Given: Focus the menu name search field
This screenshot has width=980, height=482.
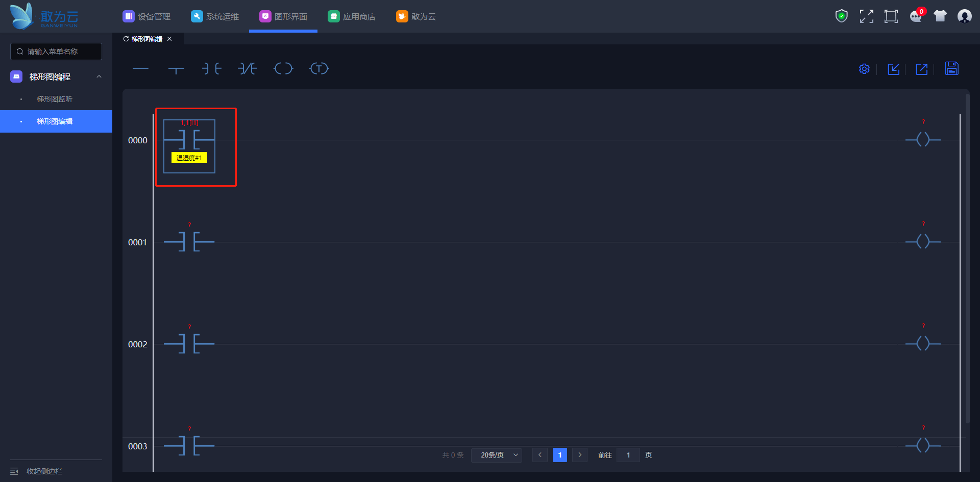Looking at the screenshot, I should (56, 52).
